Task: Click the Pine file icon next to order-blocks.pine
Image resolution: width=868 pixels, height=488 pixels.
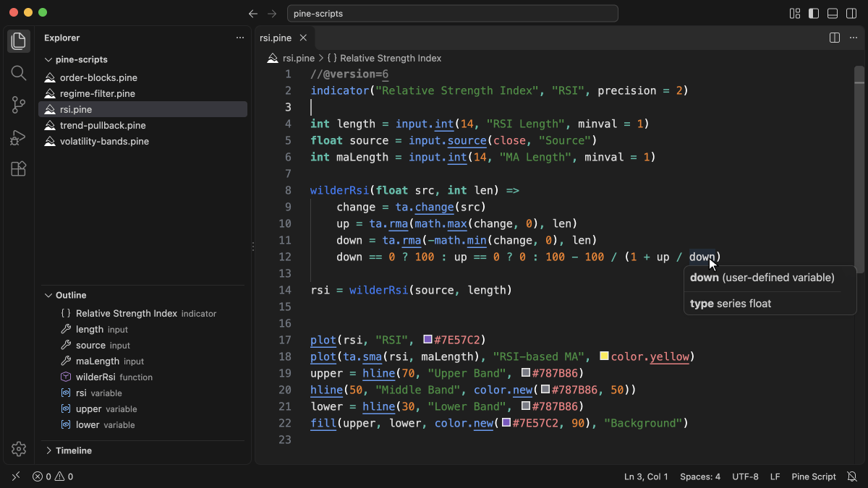Action: pyautogui.click(x=50, y=77)
